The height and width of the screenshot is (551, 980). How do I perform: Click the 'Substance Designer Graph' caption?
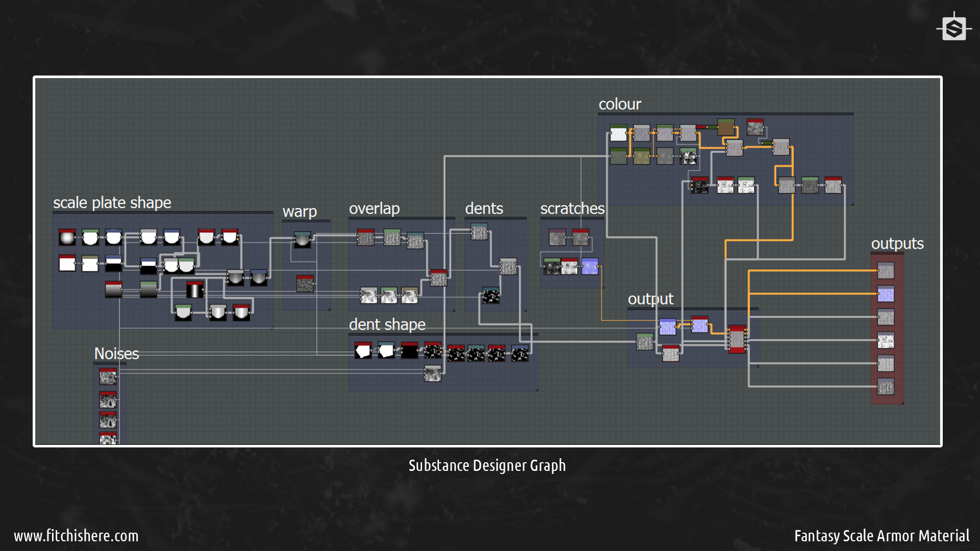tap(487, 465)
